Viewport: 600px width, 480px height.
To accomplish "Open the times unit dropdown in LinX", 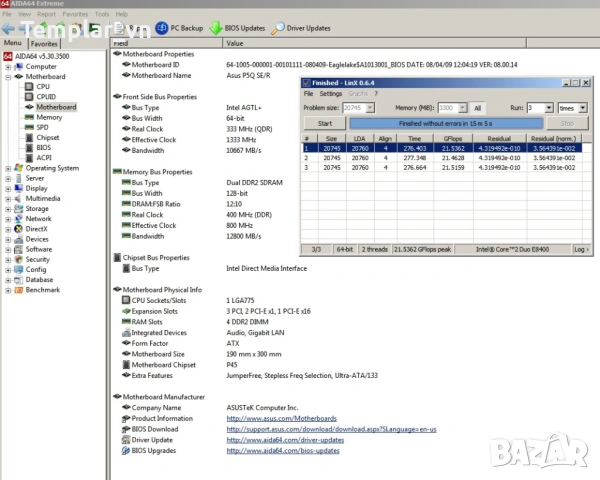I will tap(582, 108).
